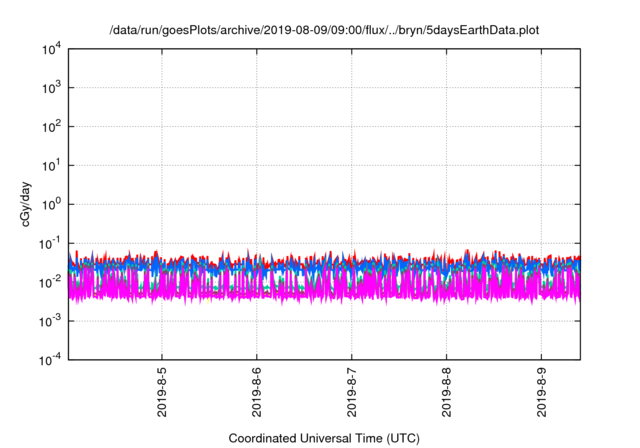
Task: Click the 10^-1 y-axis tick label
Action: pos(50,244)
